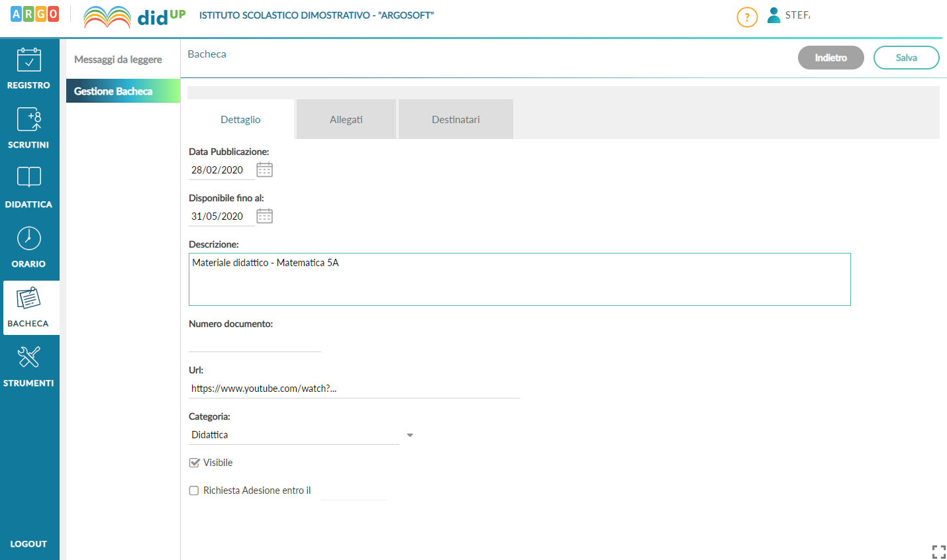Select the Bacheca notice board icon
The image size is (947, 560).
pyautogui.click(x=28, y=299)
